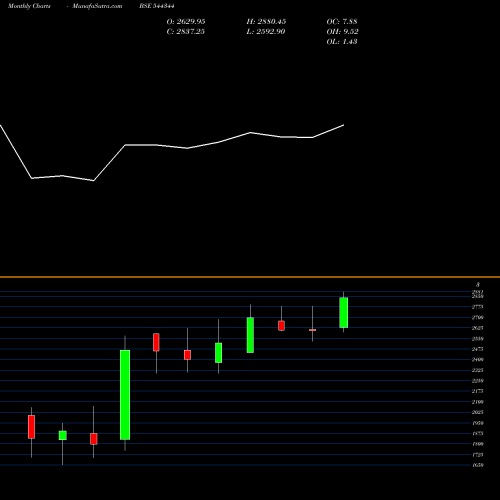Click the open price O: 2629.95
The height and width of the screenshot is (500, 500).
pos(186,22)
